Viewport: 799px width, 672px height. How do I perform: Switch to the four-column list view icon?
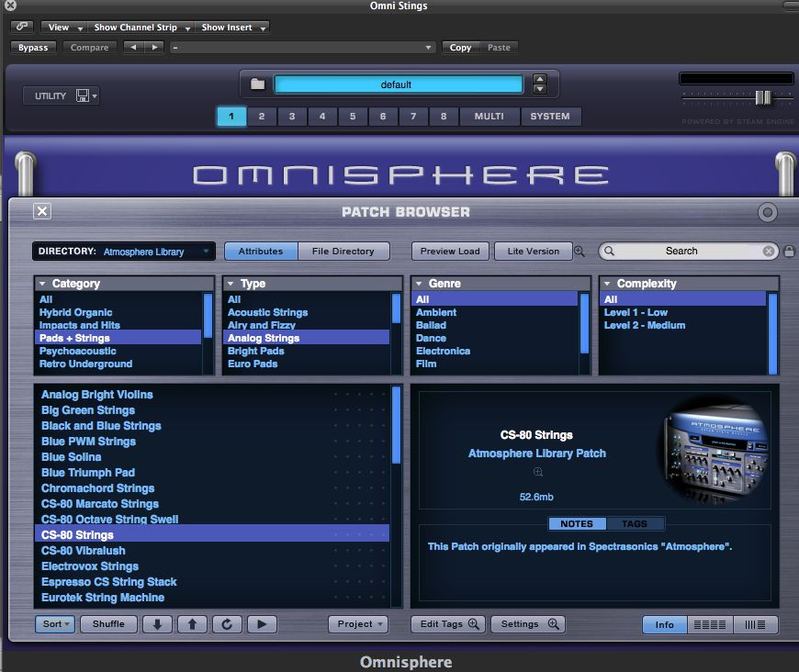tap(710, 624)
